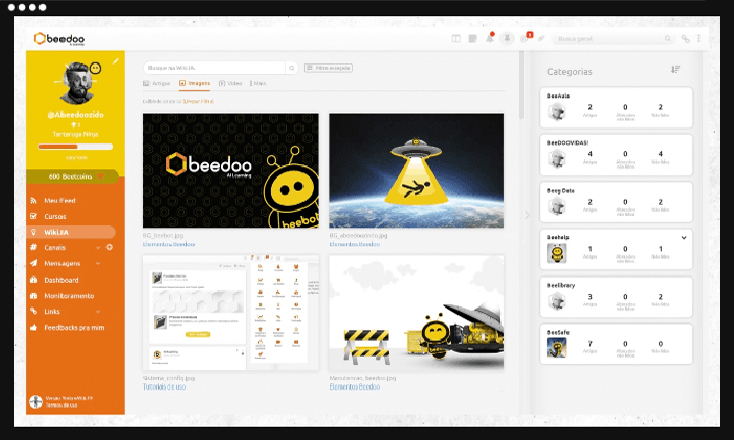
Task: Click the add channel plus icon
Action: pyautogui.click(x=110, y=247)
